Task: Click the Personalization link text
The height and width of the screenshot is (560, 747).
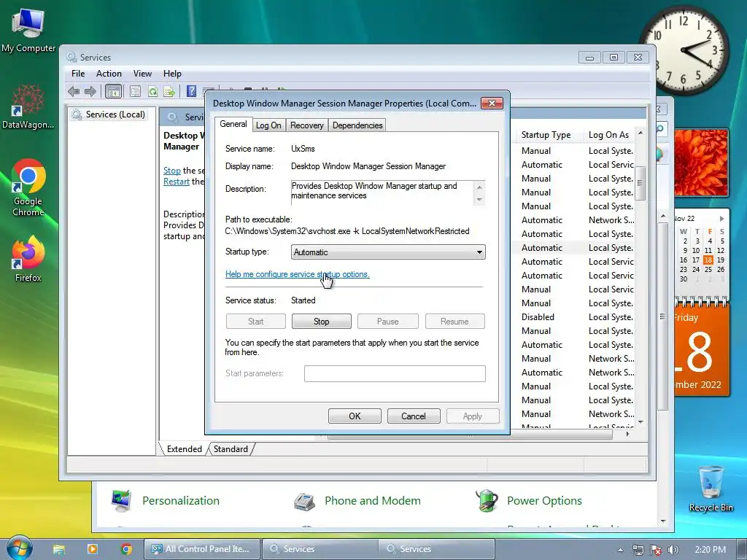Action: click(x=181, y=500)
